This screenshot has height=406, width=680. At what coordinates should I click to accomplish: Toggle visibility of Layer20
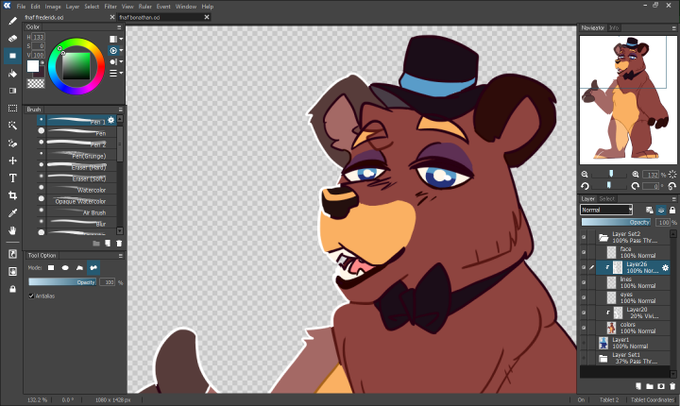tap(584, 313)
